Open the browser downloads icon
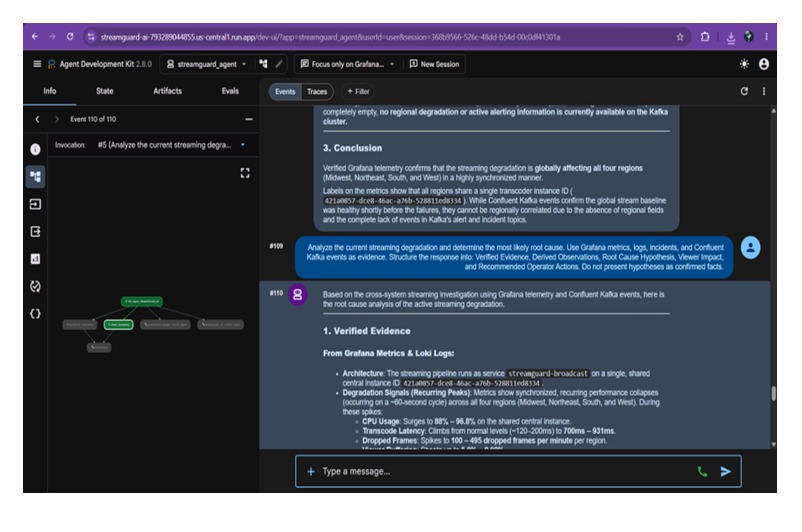 [731, 37]
